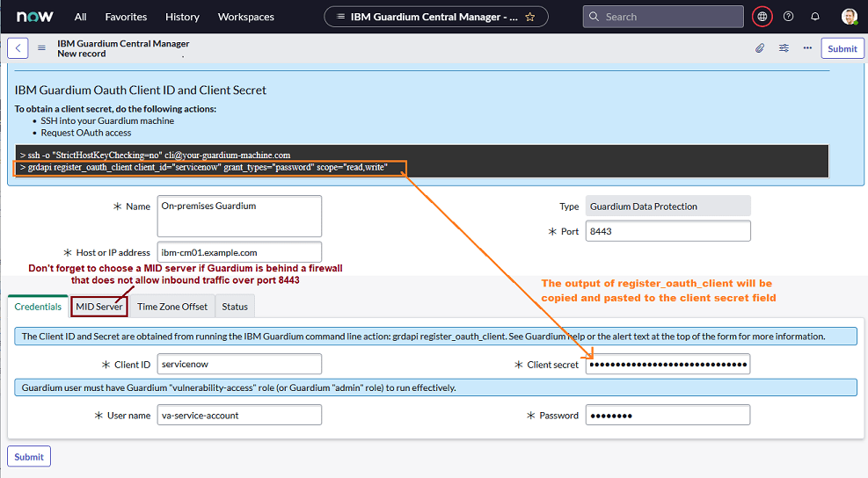Viewport: 868px width, 478px height.
Task: Open the History menu
Action: (x=182, y=17)
